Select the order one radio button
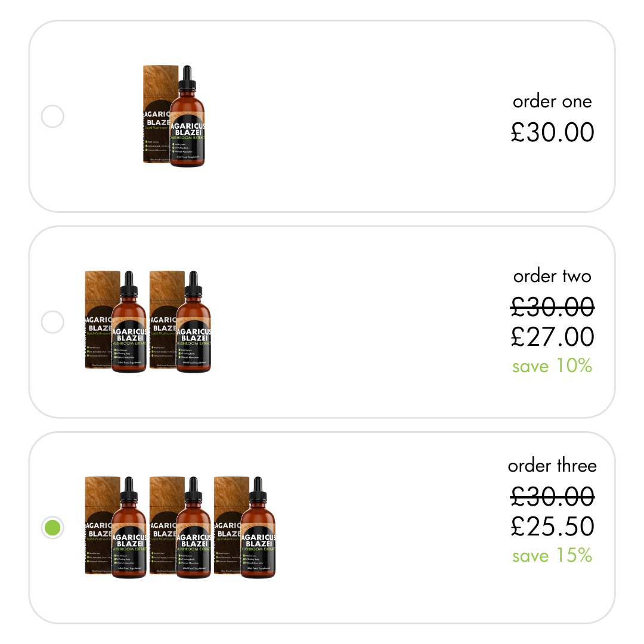The height and width of the screenshot is (644, 644). 52,116
